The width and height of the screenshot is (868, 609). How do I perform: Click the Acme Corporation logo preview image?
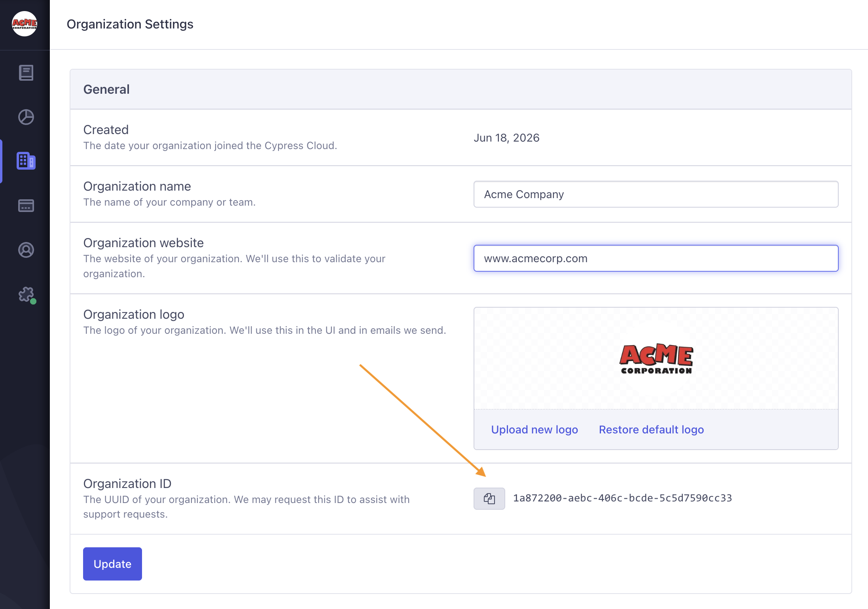656,359
